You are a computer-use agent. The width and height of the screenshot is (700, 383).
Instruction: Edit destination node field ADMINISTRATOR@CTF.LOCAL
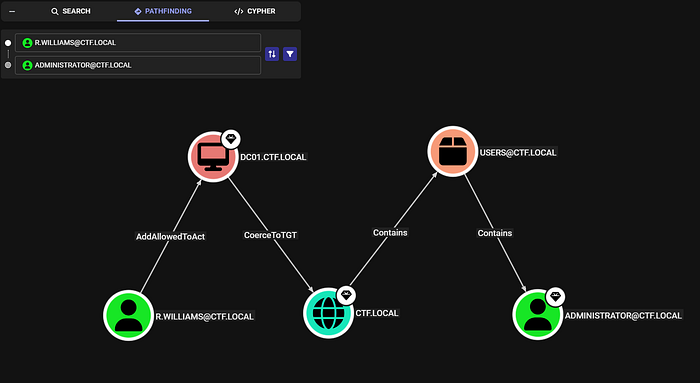[x=138, y=65]
